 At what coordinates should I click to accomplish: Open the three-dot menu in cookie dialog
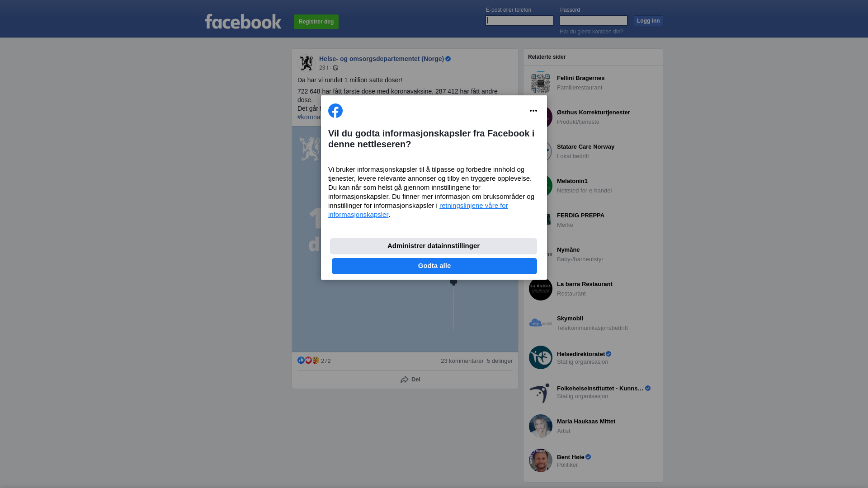533,111
